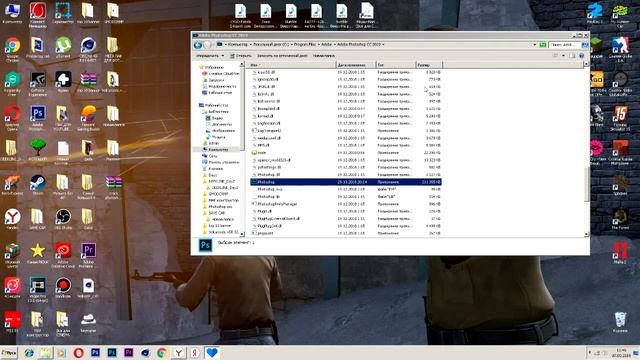Click the navigation pane scrollbar down arrow

click(242, 234)
